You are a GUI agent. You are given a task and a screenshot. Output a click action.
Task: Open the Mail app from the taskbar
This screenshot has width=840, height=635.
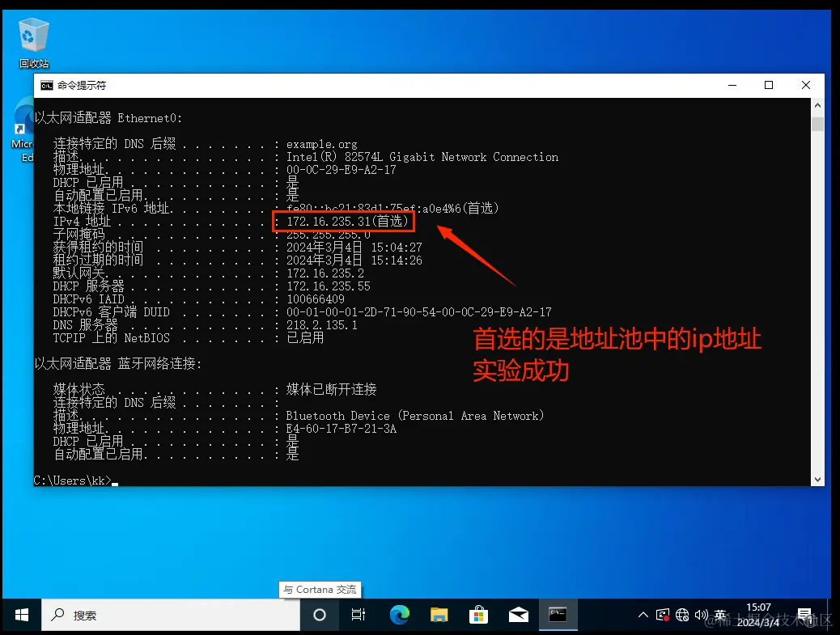point(519,615)
